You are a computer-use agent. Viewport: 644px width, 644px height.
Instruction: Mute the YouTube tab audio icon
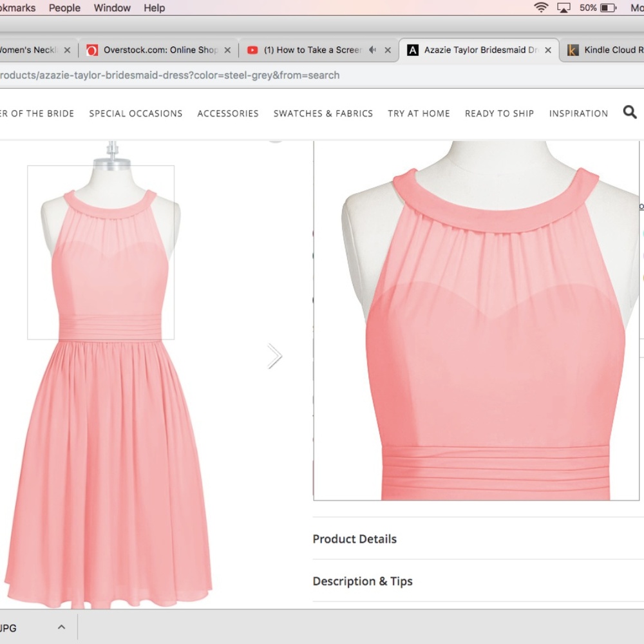[x=372, y=50]
